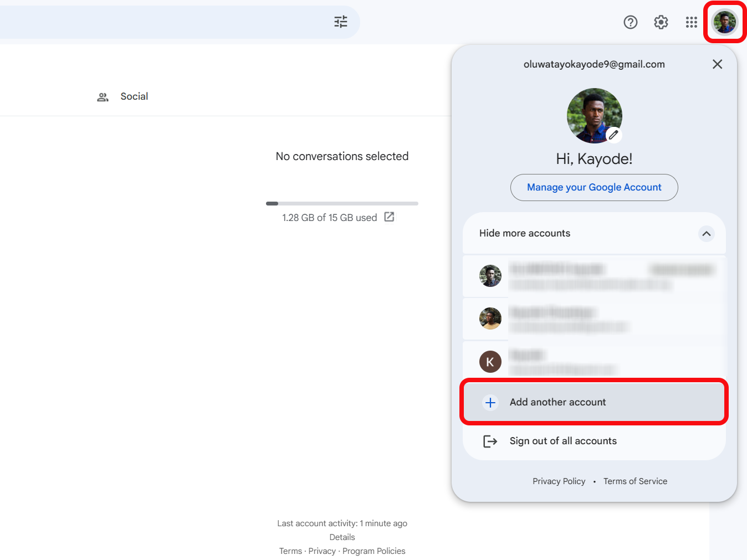Click the Hi, Kayode! greeting
This screenshot has height=560, width=747.
coord(594,159)
